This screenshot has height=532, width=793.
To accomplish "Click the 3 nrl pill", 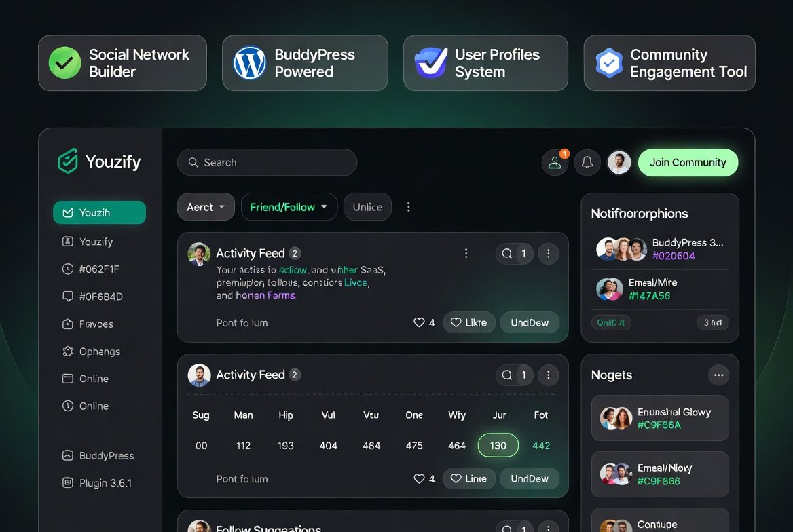I will 713,322.
